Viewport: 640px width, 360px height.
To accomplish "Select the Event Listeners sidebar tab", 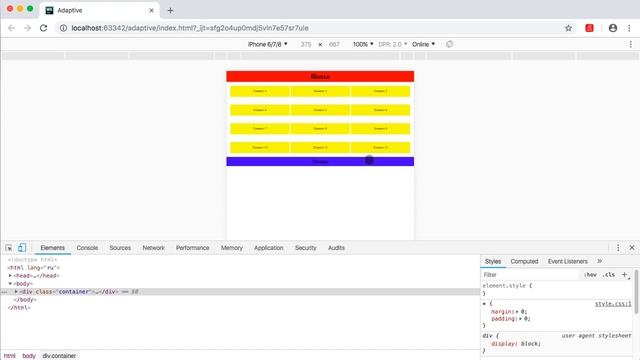I will [567, 261].
